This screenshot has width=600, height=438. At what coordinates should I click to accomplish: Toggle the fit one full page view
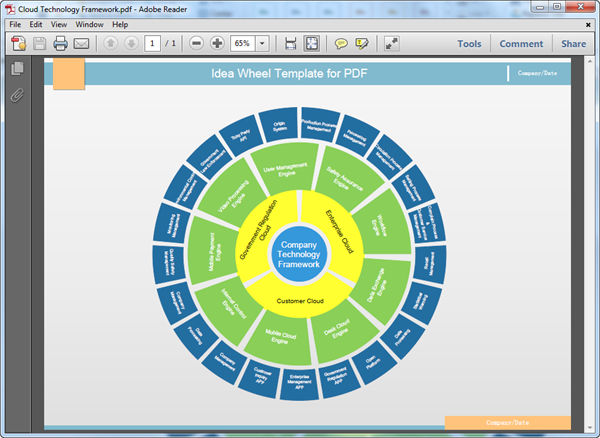311,44
